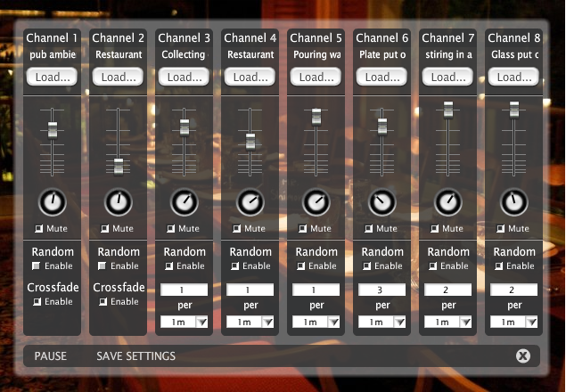The width and height of the screenshot is (566, 392).
Task: Click Channel 8 volume fader handle
Action: point(514,110)
